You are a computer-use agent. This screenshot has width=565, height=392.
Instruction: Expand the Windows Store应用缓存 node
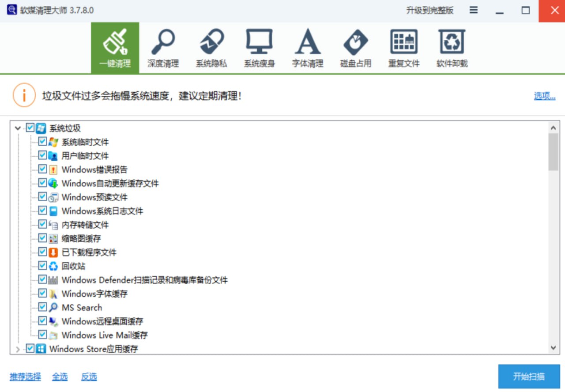click(18, 349)
